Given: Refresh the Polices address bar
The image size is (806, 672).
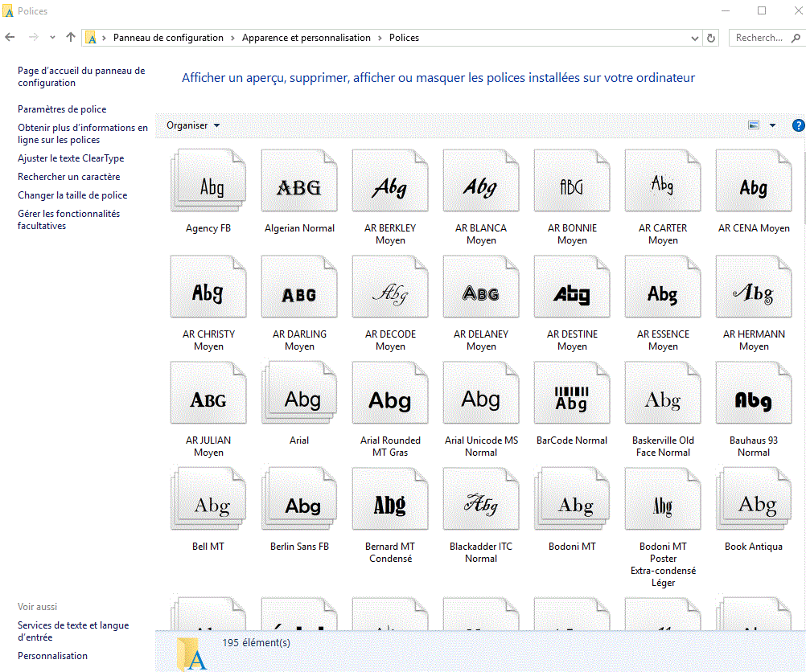Looking at the screenshot, I should (x=711, y=38).
